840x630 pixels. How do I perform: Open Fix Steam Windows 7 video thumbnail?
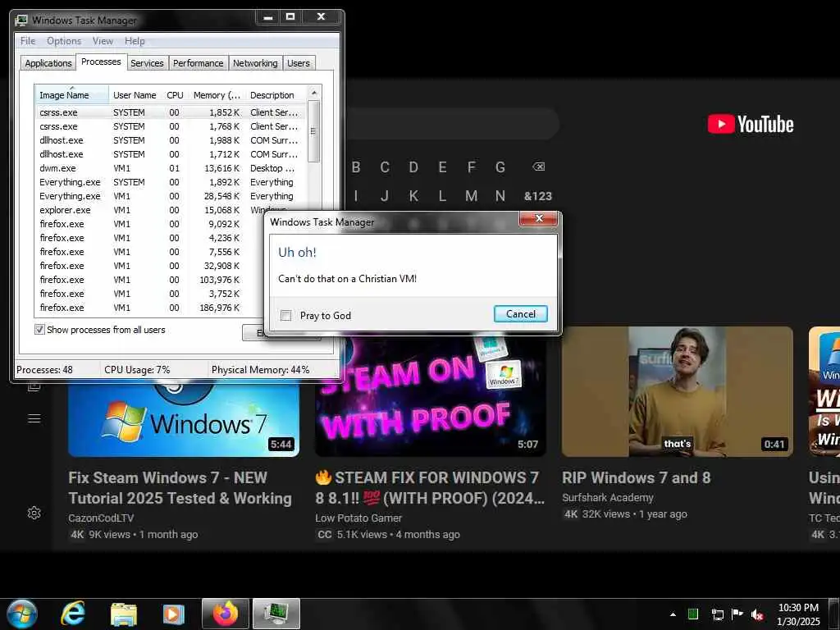(184, 418)
